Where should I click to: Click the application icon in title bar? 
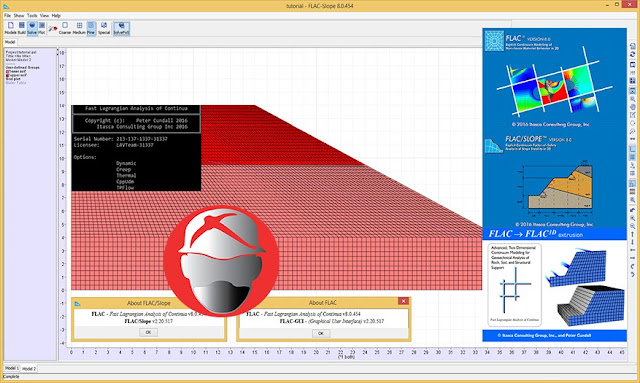6,6
